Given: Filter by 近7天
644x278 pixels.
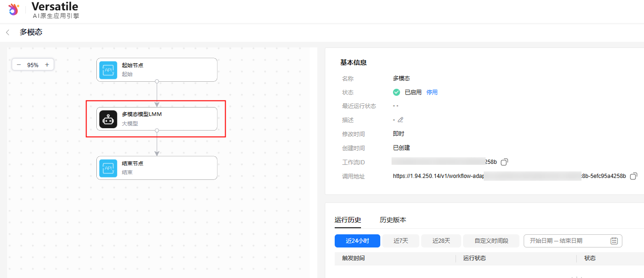Looking at the screenshot, I should [x=401, y=241].
